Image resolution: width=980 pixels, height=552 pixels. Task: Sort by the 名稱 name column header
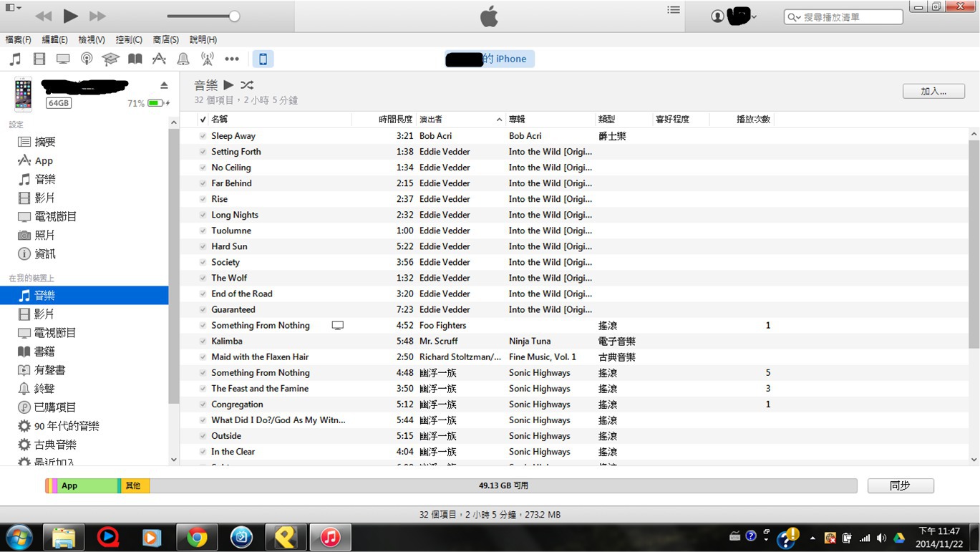[280, 120]
